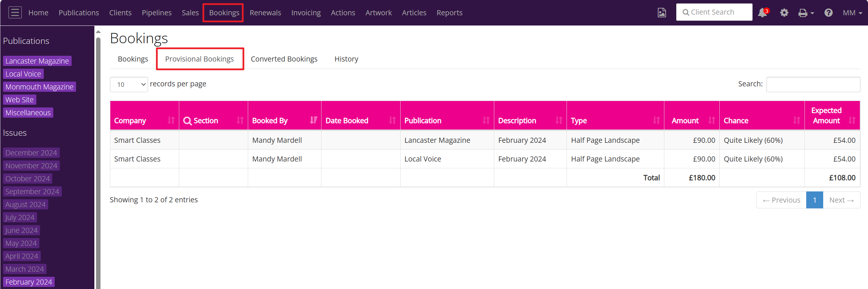Select February 2024 issue in sidebar

point(29,282)
